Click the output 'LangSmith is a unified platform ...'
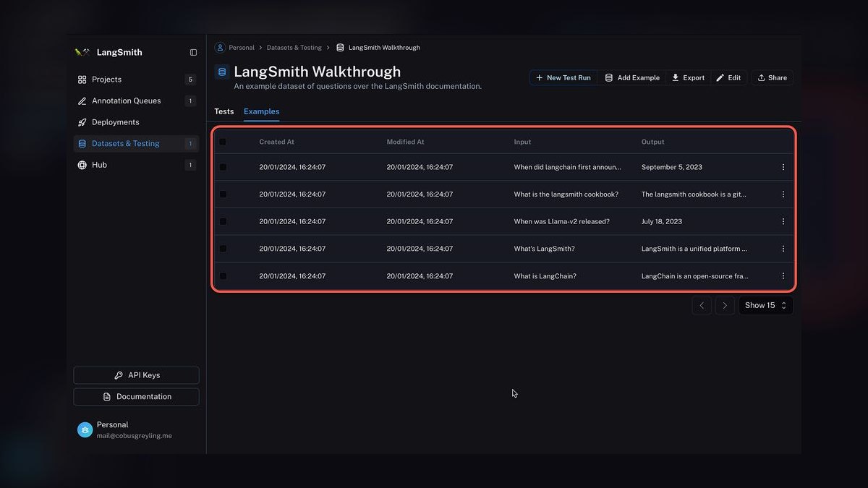 [x=694, y=249]
